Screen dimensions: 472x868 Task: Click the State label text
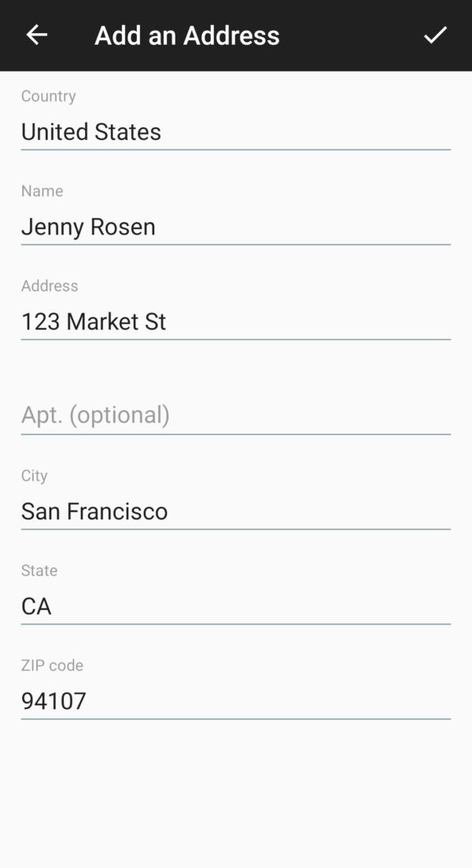click(x=39, y=571)
